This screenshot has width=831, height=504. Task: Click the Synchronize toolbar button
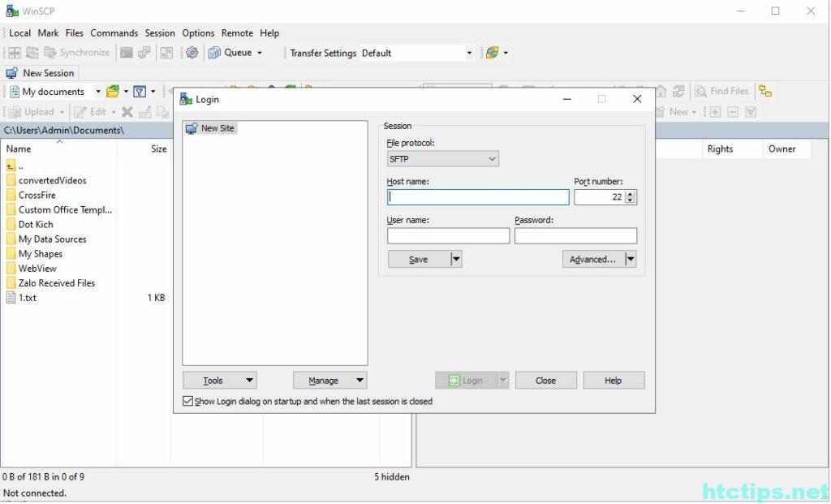point(77,53)
